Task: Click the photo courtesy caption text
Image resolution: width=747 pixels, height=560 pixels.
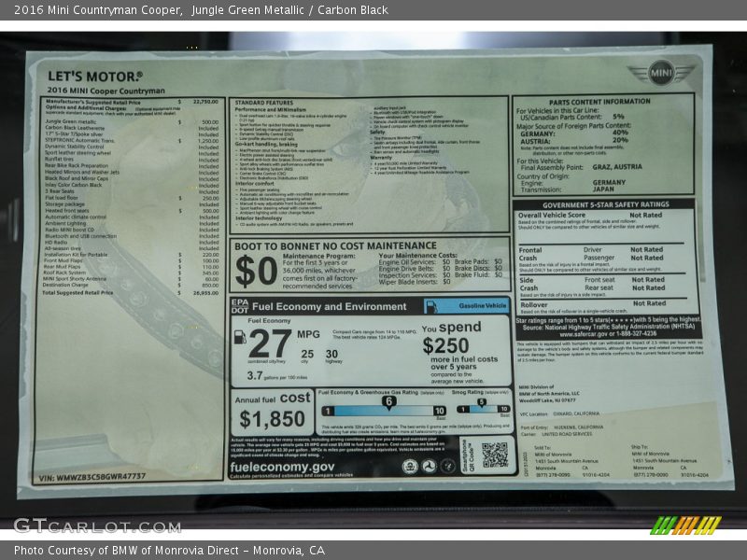Action: click(169, 550)
